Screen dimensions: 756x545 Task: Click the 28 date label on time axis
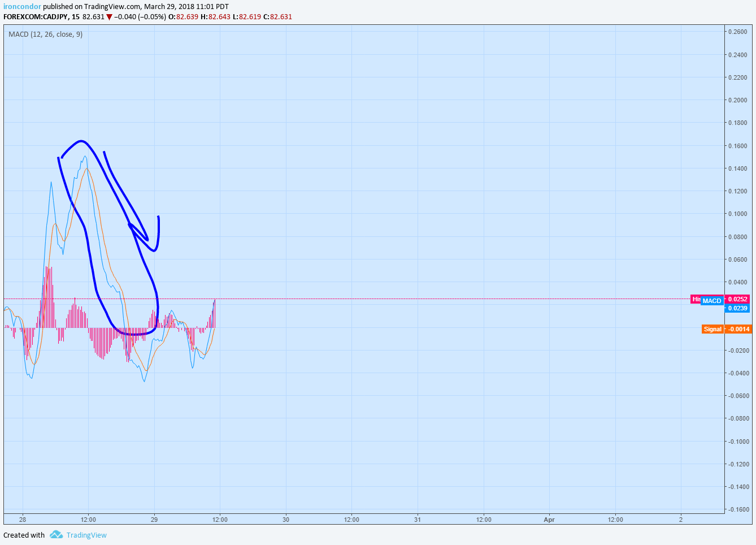pyautogui.click(x=23, y=520)
